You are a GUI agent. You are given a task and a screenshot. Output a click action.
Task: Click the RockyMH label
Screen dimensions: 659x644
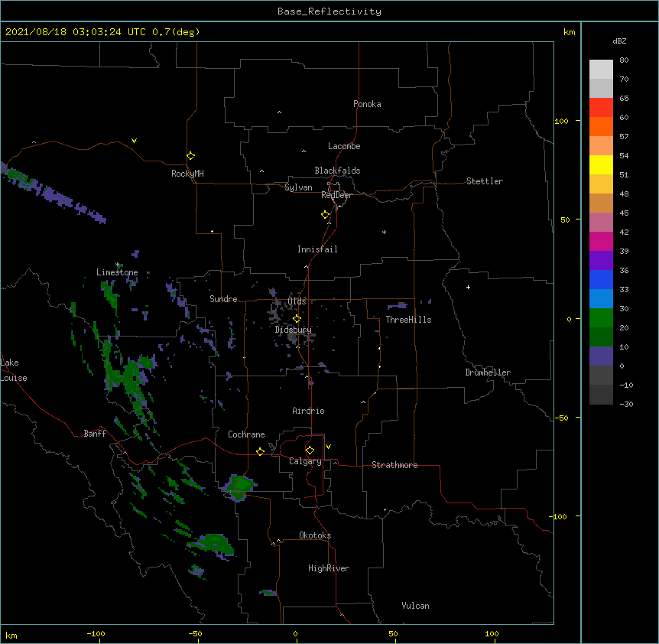click(x=187, y=174)
